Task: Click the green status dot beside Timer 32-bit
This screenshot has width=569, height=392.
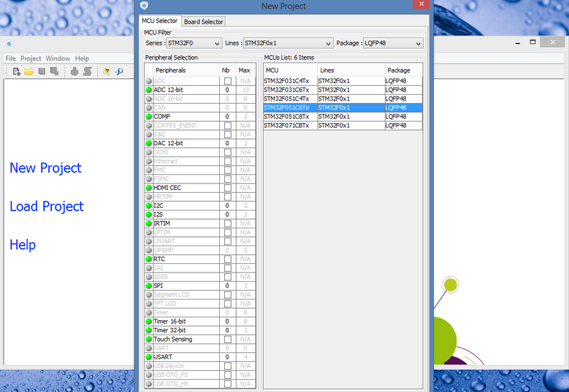Action: coord(149,330)
